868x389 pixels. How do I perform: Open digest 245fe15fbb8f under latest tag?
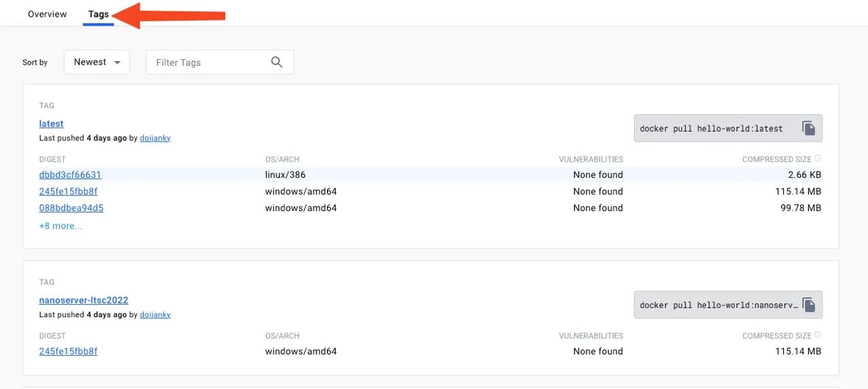68,191
